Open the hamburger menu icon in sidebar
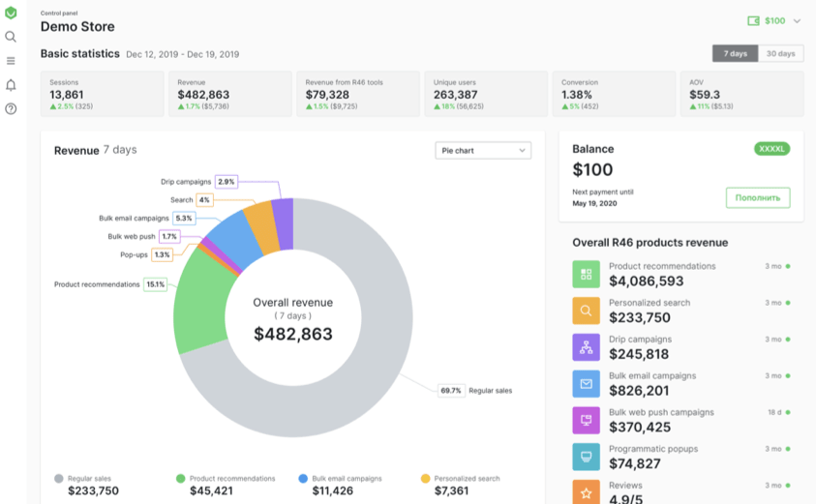 11,61
